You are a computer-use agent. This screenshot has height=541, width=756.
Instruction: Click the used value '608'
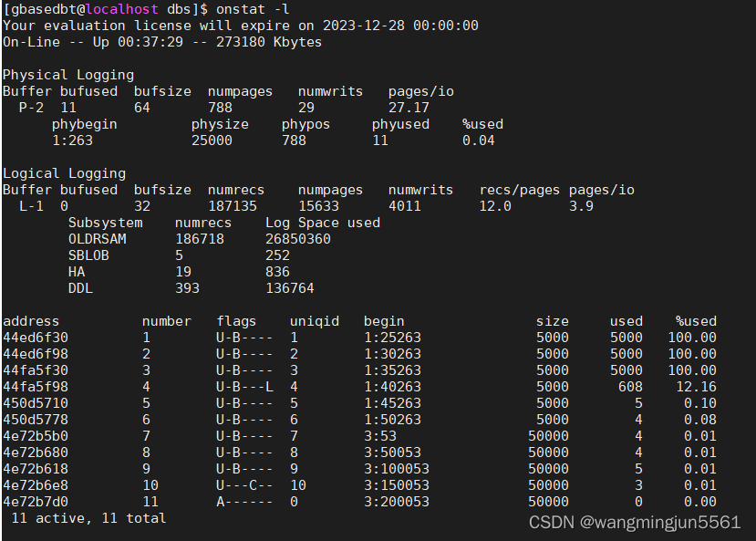(x=630, y=386)
